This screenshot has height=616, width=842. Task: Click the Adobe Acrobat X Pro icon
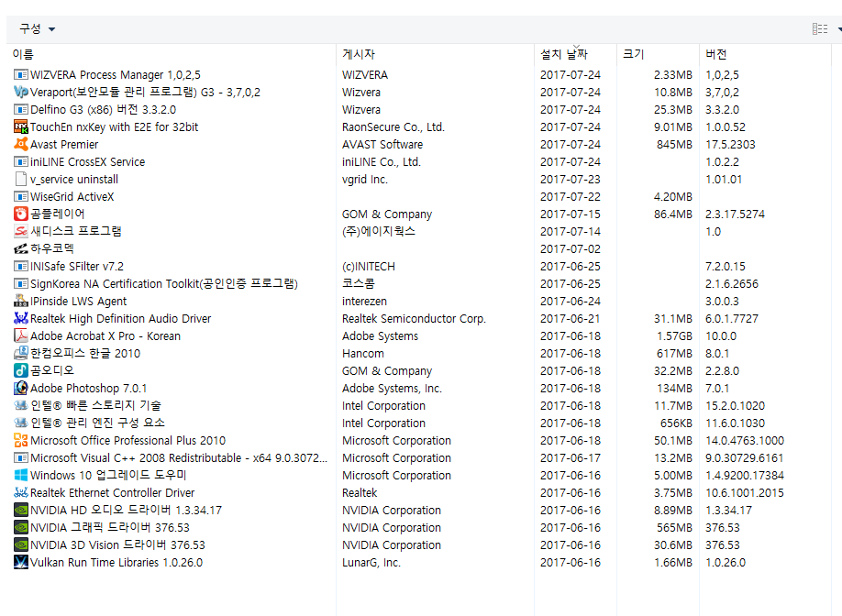tap(21, 335)
